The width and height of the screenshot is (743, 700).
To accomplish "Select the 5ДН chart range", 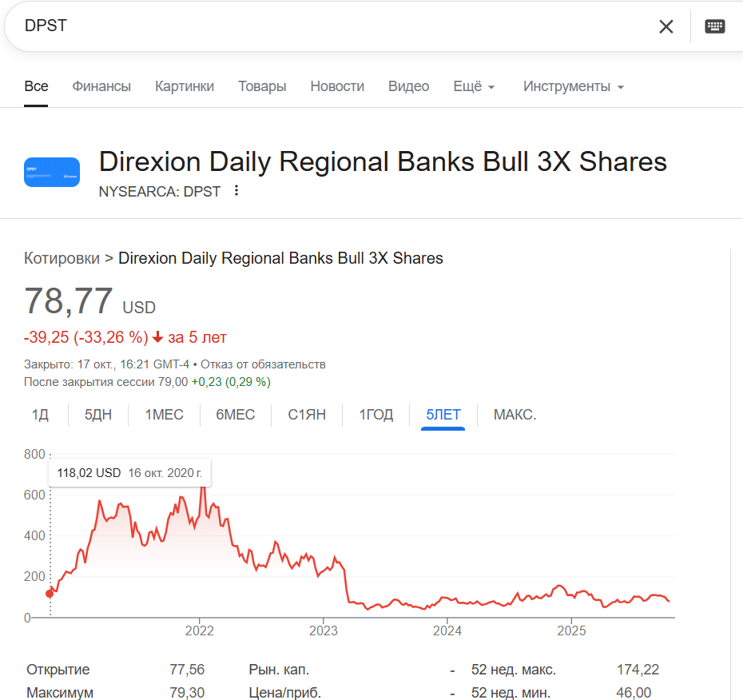I will pyautogui.click(x=98, y=415).
